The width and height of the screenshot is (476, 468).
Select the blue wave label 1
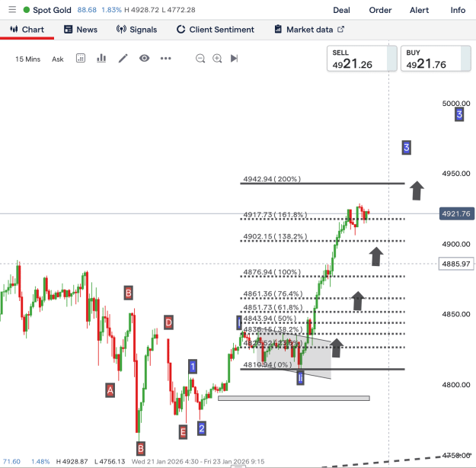(193, 367)
